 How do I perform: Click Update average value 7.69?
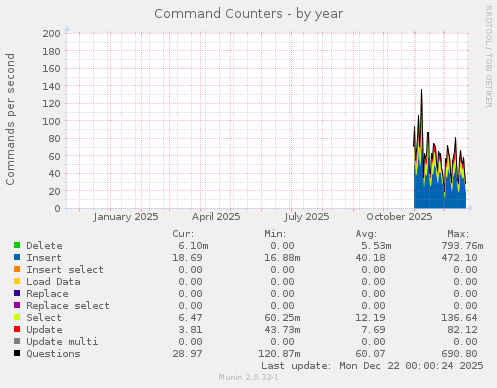pos(373,330)
